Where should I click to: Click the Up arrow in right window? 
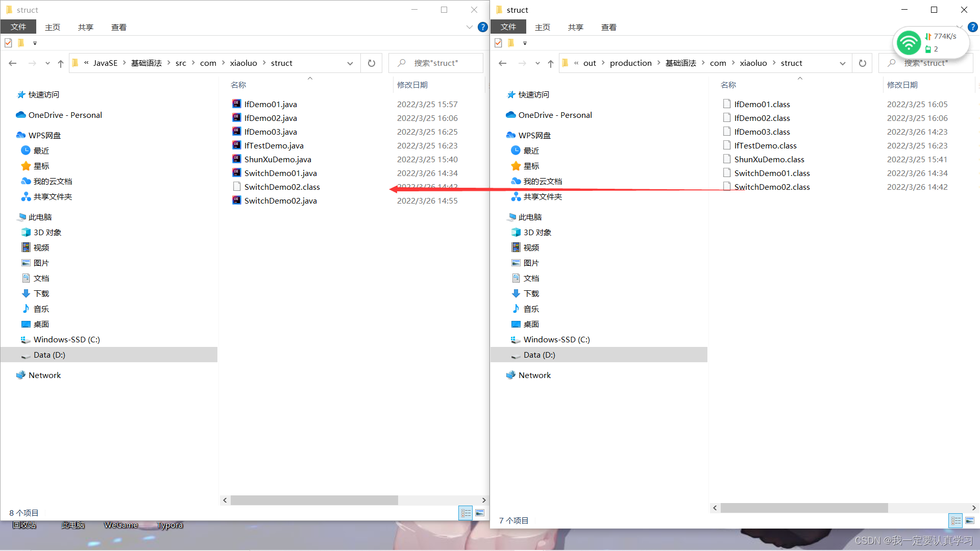click(x=550, y=63)
